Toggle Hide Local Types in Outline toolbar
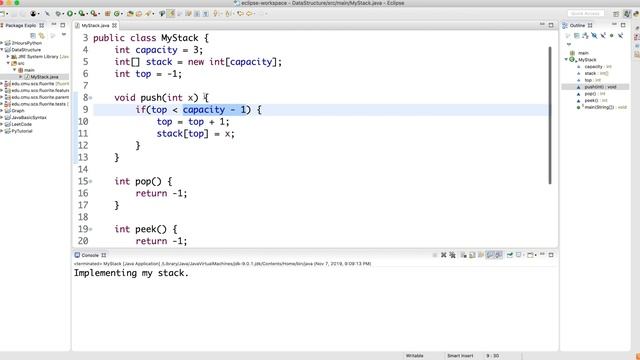 620,36
